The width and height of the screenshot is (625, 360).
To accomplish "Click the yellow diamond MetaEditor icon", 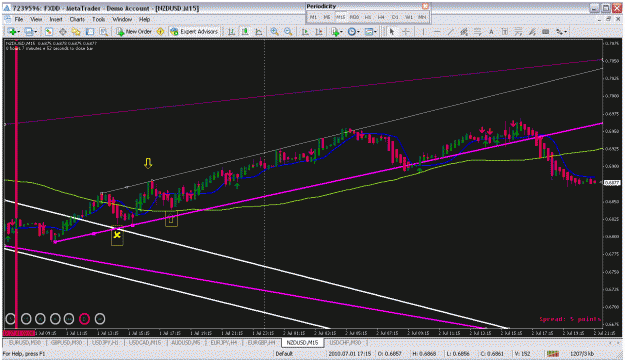I will [160, 31].
